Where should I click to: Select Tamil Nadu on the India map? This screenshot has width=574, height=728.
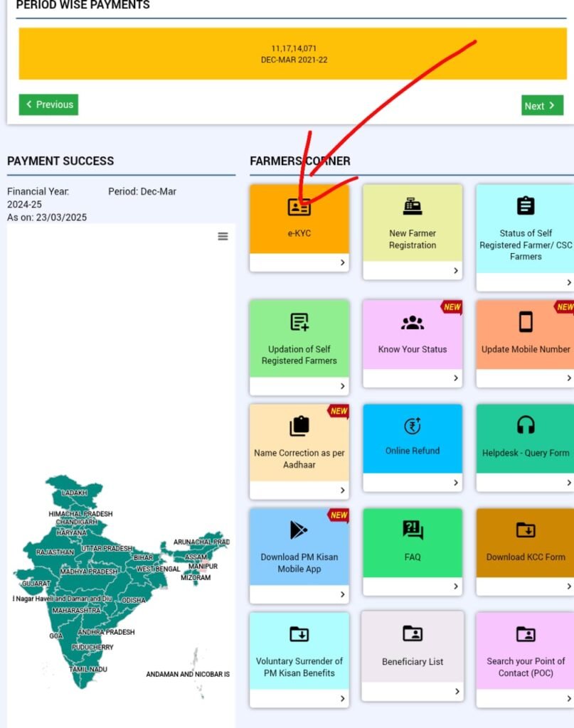(88, 669)
